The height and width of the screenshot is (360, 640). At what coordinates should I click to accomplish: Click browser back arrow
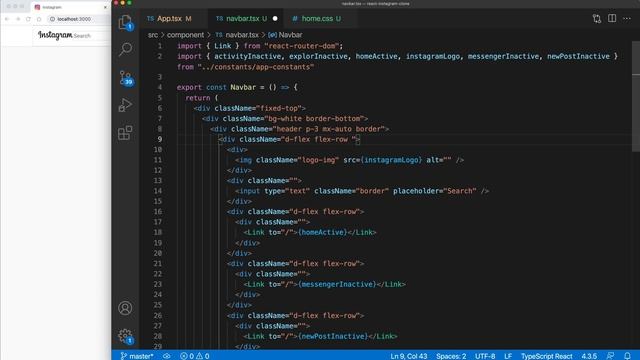tap(7, 19)
